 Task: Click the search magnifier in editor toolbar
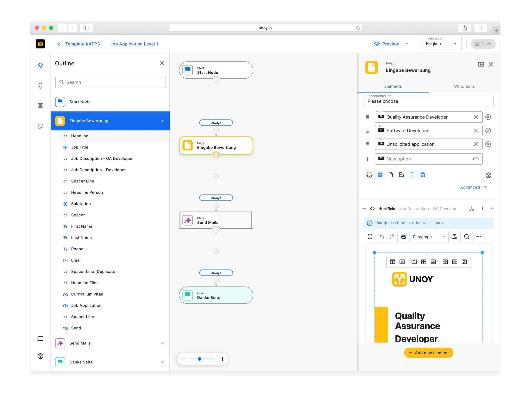466,237
